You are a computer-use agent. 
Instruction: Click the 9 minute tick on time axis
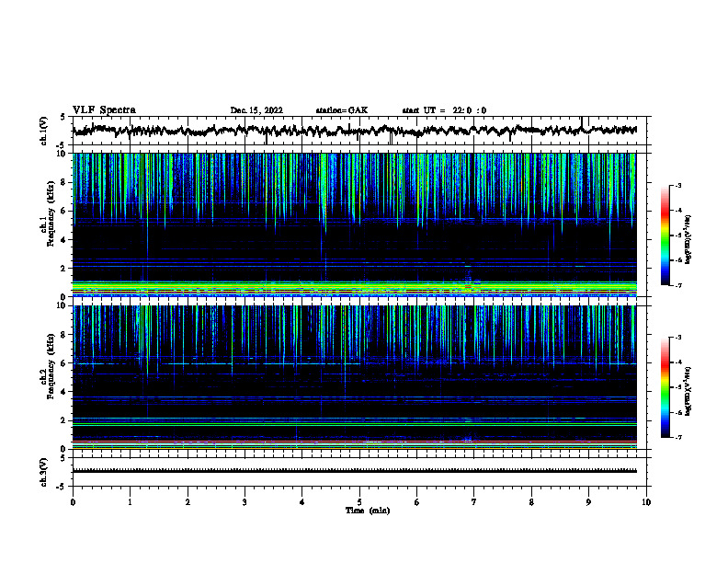coord(588,502)
